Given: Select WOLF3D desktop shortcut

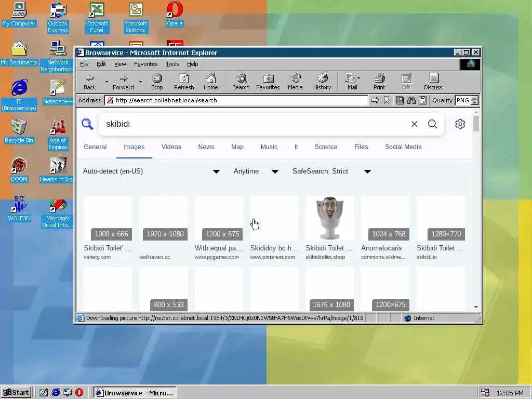Looking at the screenshot, I should click(19, 209).
